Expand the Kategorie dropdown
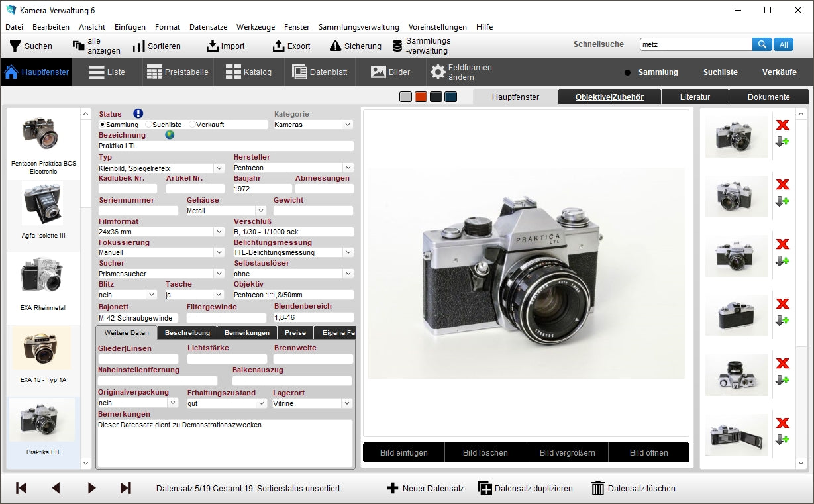 click(x=348, y=125)
